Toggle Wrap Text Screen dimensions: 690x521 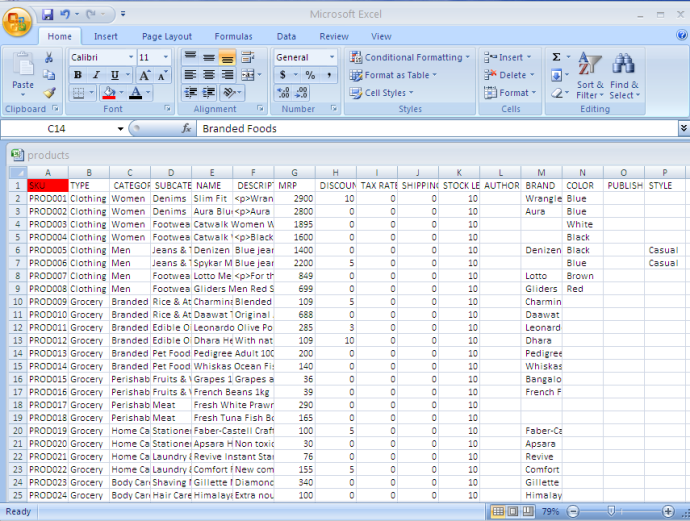tap(248, 57)
